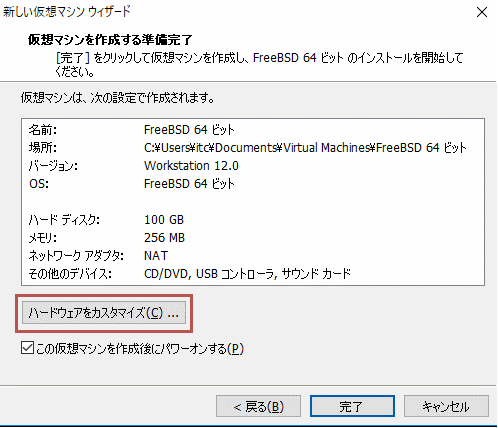Cancel the wizard with キャンセル button
The width and height of the screenshot is (498, 428).
point(446,406)
